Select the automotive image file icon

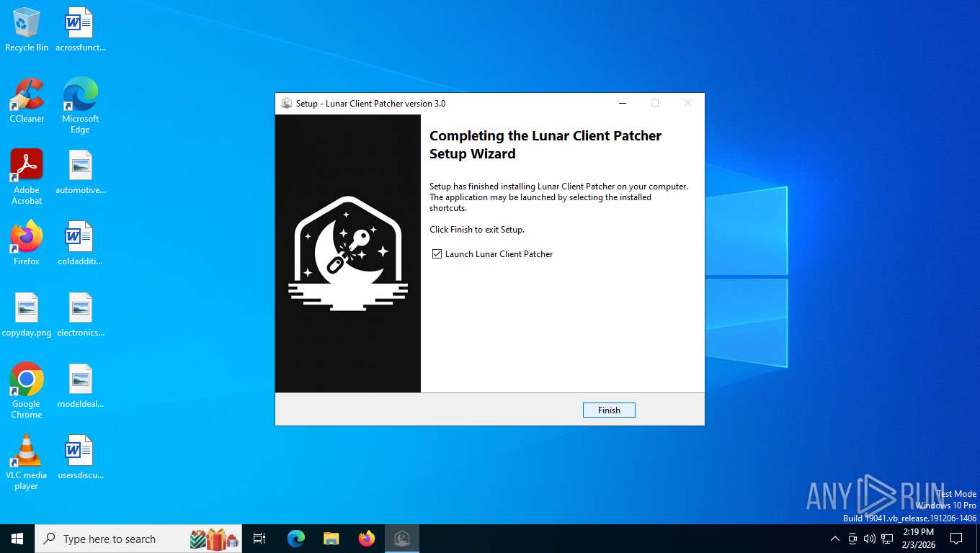point(80,172)
